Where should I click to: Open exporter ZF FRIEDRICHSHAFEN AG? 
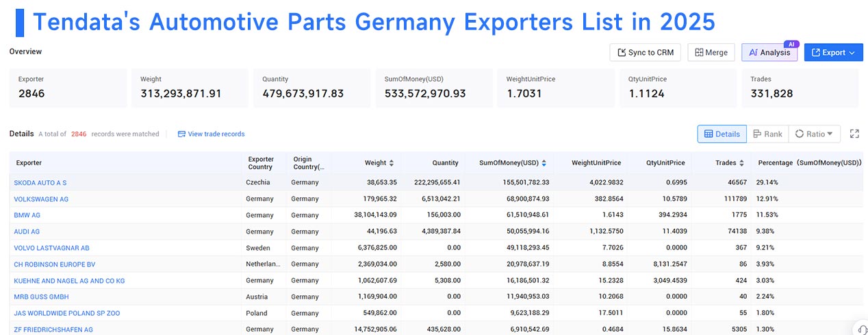53,330
